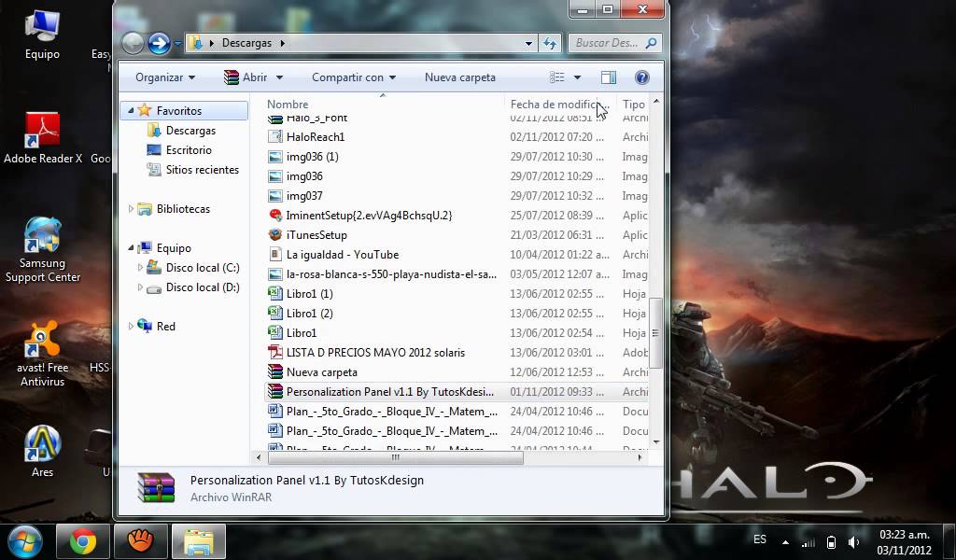The image size is (956, 560).
Task: Click the Back navigation arrow in Explorer
Action: point(133,43)
